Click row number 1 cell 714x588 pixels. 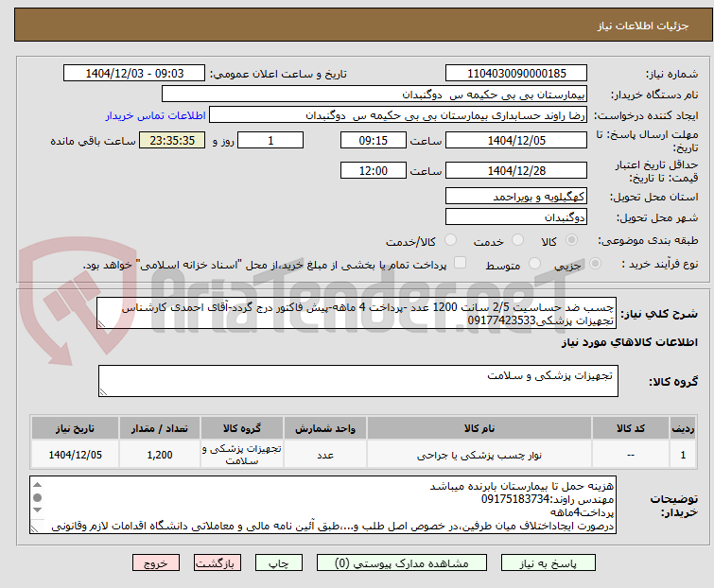pyautogui.click(x=683, y=455)
